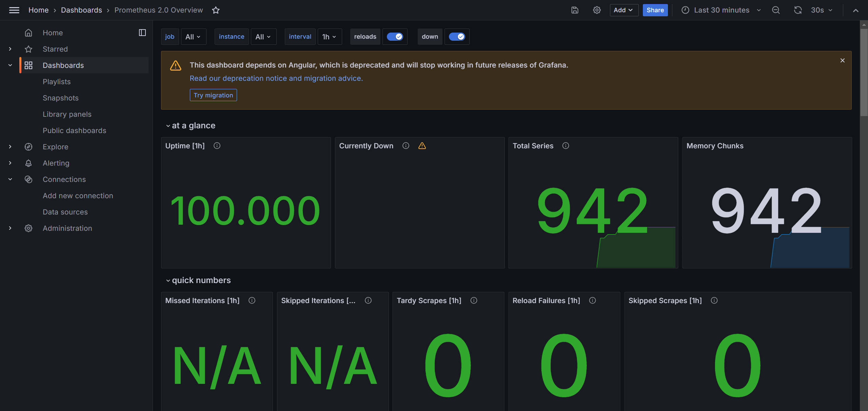868x411 pixels.
Task: Click the Uptime [1h] info icon
Action: click(217, 146)
